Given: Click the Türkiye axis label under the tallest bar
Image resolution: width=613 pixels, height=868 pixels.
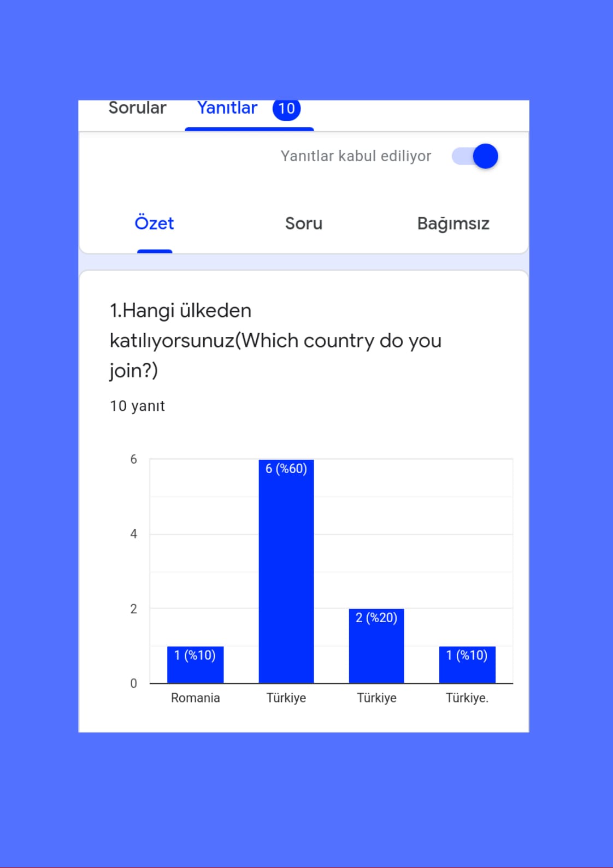Looking at the screenshot, I should click(286, 698).
